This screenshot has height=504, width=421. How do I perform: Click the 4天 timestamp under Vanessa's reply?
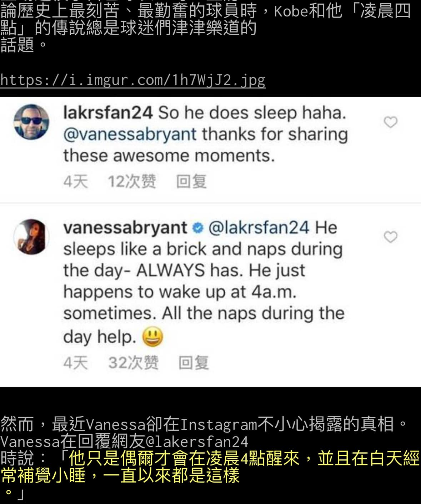click(75, 363)
